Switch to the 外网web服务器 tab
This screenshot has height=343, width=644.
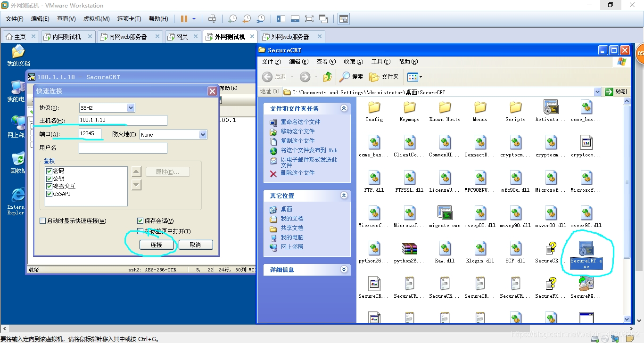[x=291, y=37]
